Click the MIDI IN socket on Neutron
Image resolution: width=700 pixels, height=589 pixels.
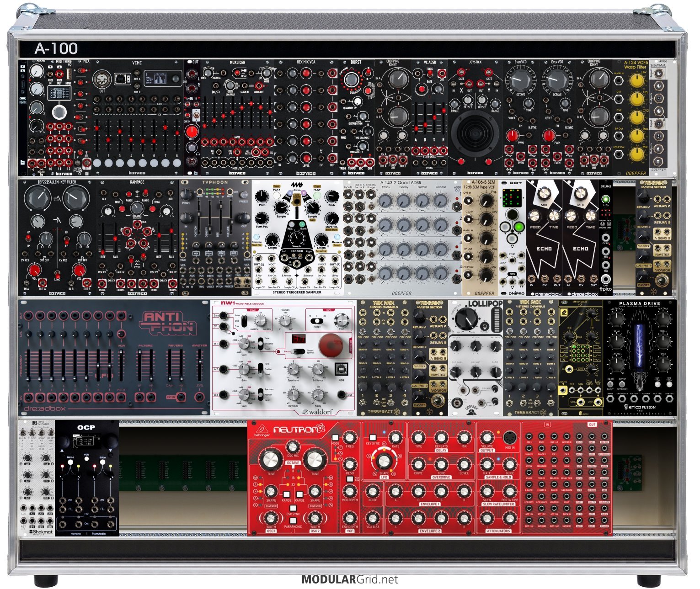509,438
